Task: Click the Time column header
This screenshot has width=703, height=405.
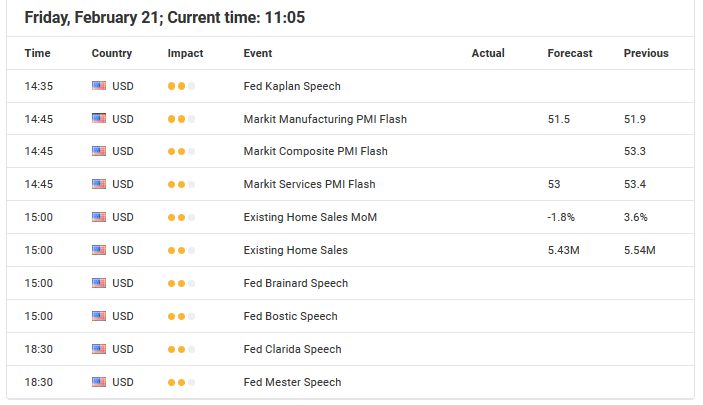Action: (37, 53)
